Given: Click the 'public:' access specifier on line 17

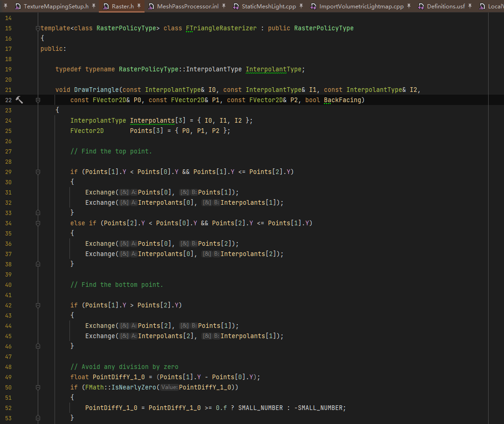Looking at the screenshot, I should [53, 49].
